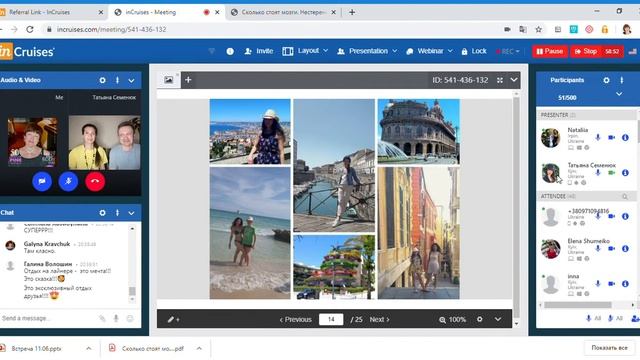The width and height of the screenshot is (640, 360).
Task: Toggle inna's microphone
Action: (598, 284)
